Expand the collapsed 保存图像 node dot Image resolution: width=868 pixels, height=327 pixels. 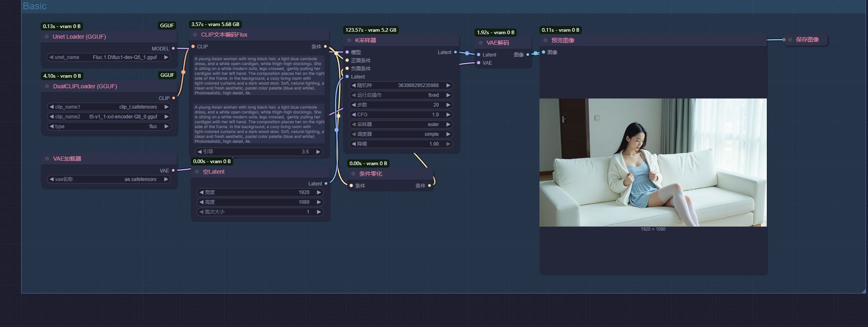[x=790, y=40]
